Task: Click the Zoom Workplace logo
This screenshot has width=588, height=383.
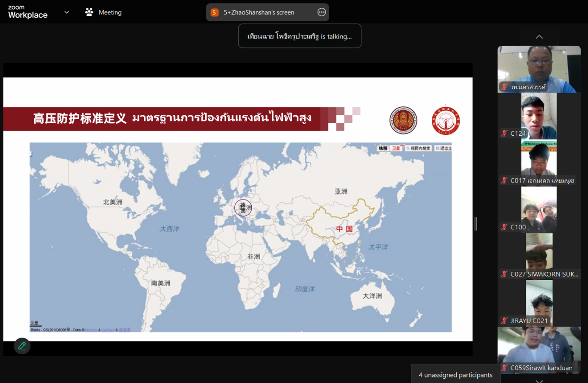Action: pyautogui.click(x=28, y=13)
